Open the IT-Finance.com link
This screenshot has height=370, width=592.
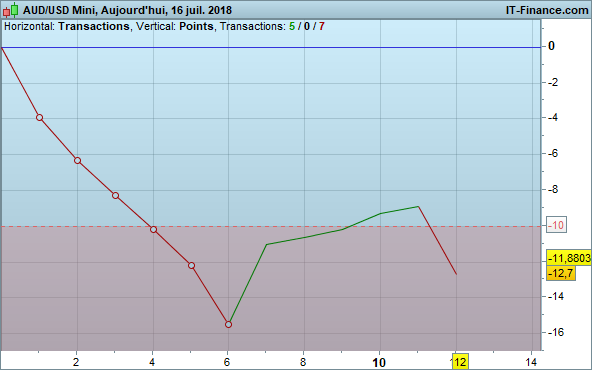(547, 10)
